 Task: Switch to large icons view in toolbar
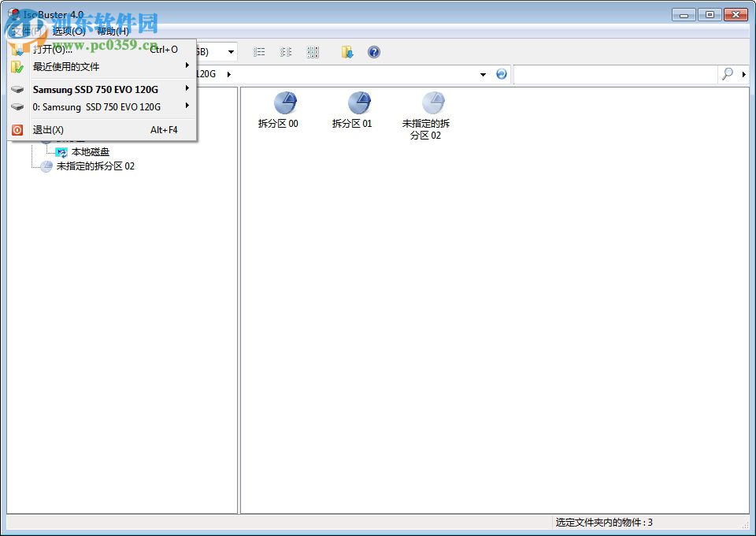313,52
